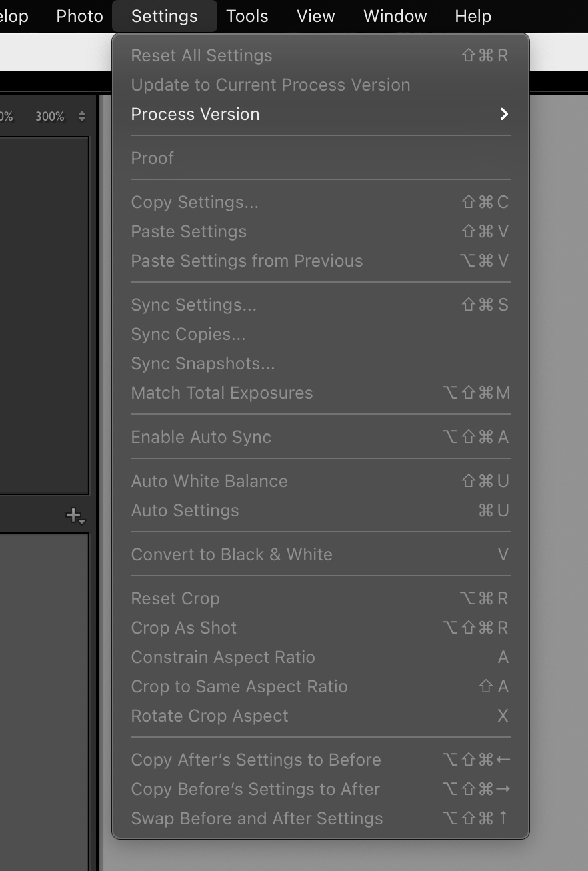
Task: Apply Match Total Exposures
Action: tap(222, 393)
